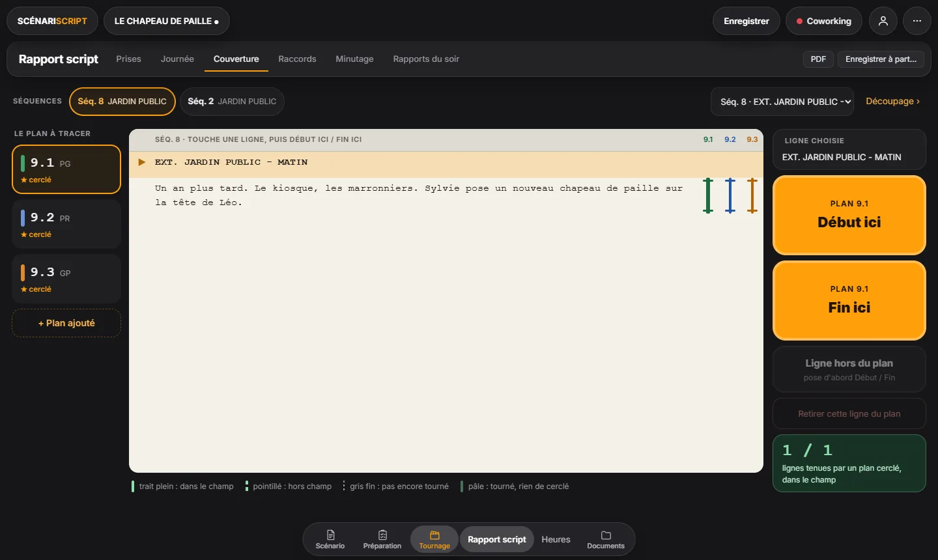Click Enregistrer à part... button
938x560 pixels.
click(x=881, y=59)
